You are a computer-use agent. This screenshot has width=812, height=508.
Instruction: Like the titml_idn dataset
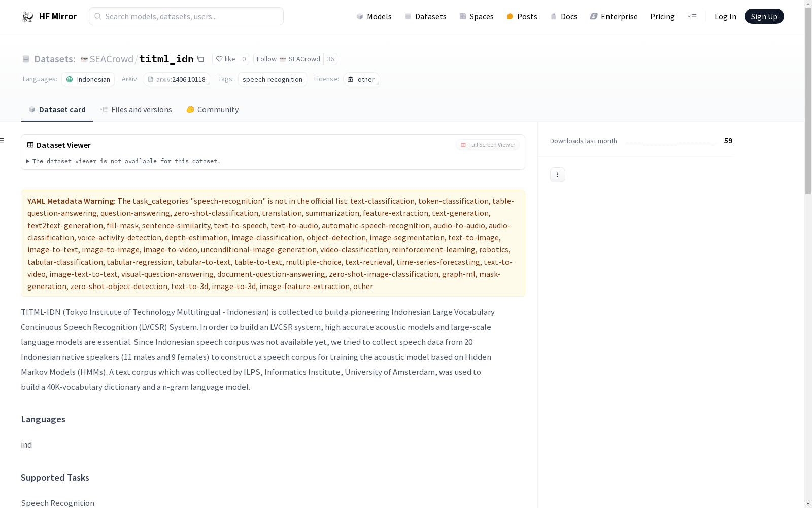(x=225, y=59)
